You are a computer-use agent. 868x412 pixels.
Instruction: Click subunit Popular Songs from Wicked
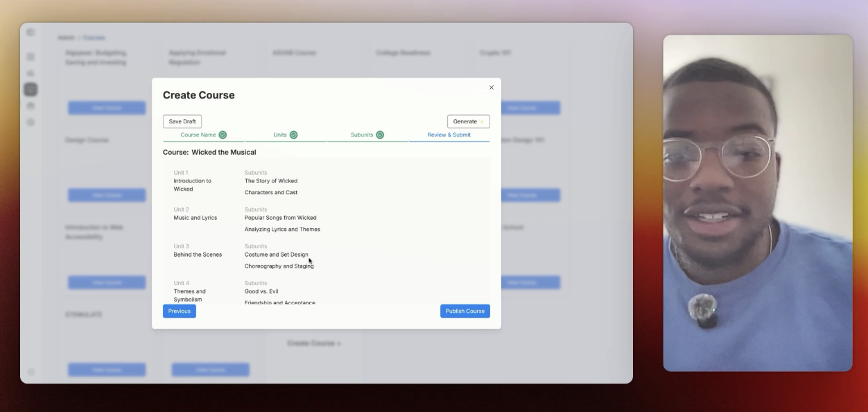click(x=281, y=218)
